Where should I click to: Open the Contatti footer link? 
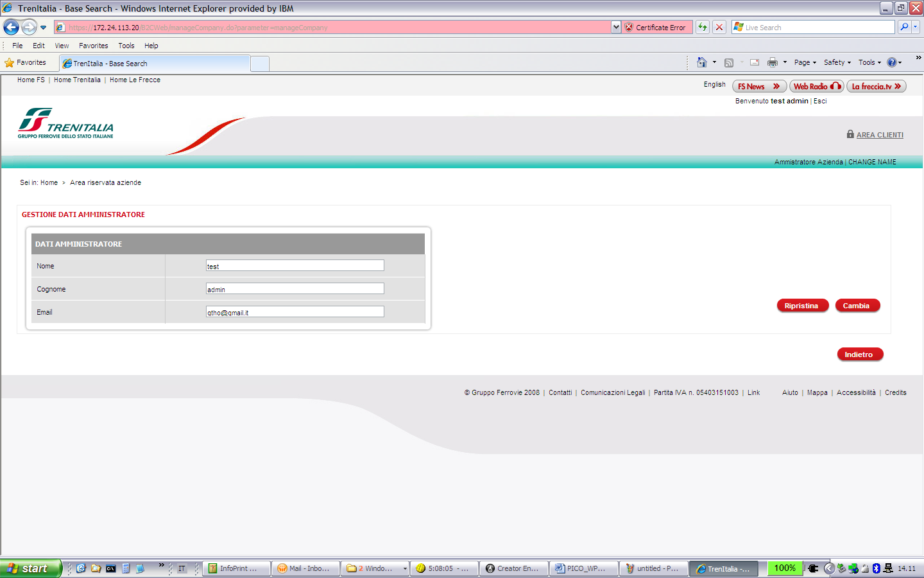coord(560,392)
